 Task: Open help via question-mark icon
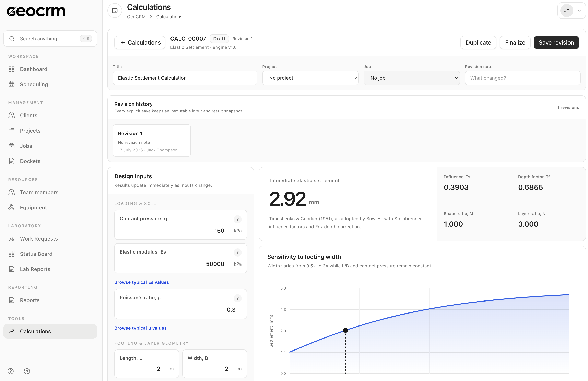(11, 371)
